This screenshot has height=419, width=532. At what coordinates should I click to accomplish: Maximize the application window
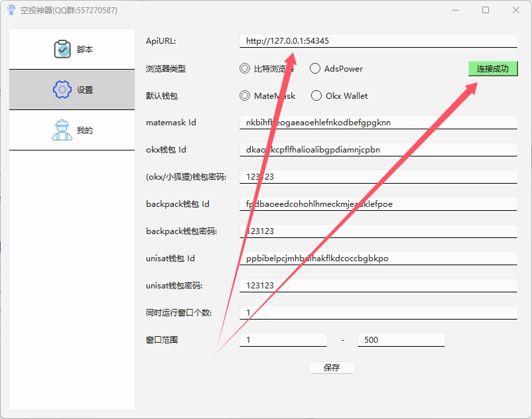[x=486, y=10]
